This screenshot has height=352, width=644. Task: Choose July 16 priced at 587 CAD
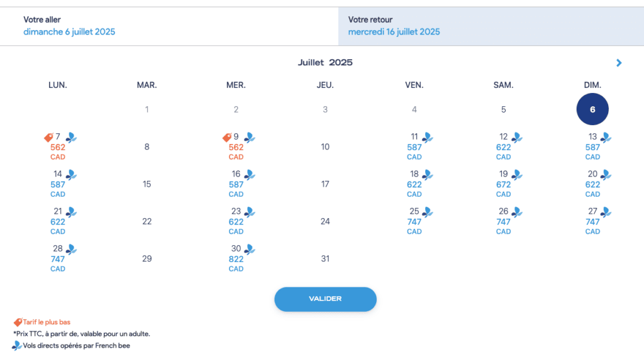click(236, 184)
